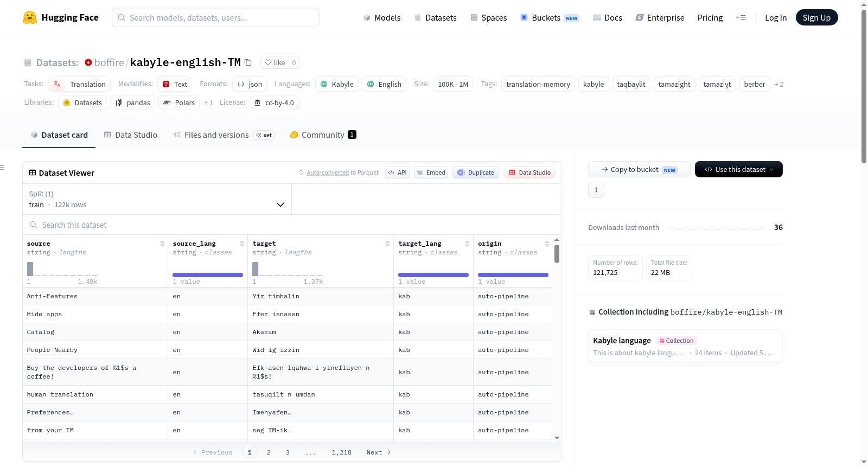Click the boffire user avatar icon

click(88, 62)
